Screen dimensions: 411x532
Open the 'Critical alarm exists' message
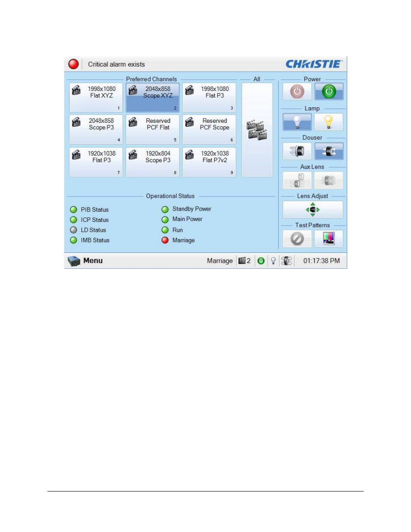(x=116, y=64)
